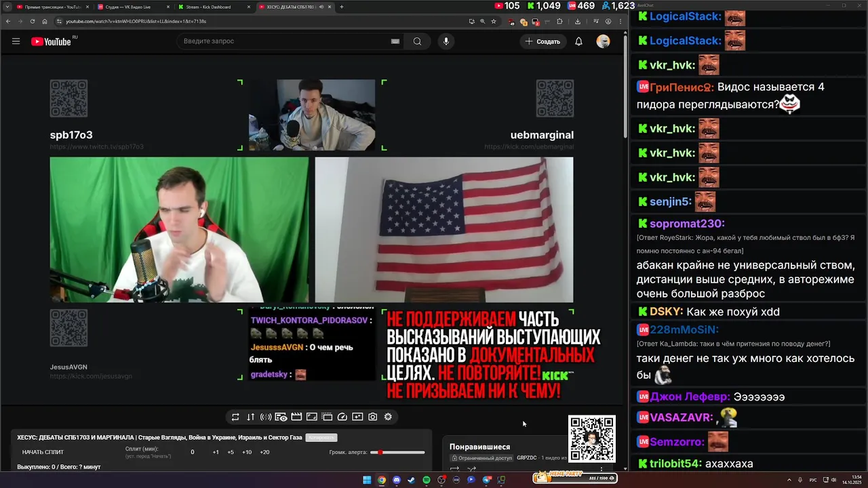
Task: Click the Создать button
Action: point(543,41)
